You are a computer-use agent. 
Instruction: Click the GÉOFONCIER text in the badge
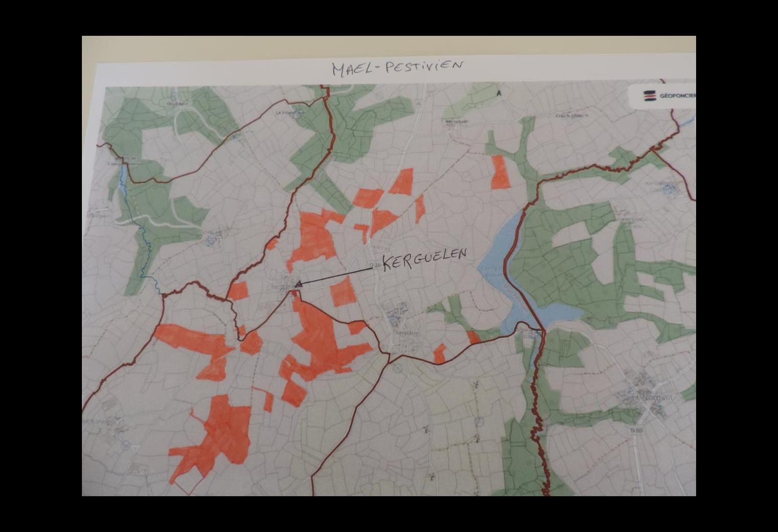[677, 96]
